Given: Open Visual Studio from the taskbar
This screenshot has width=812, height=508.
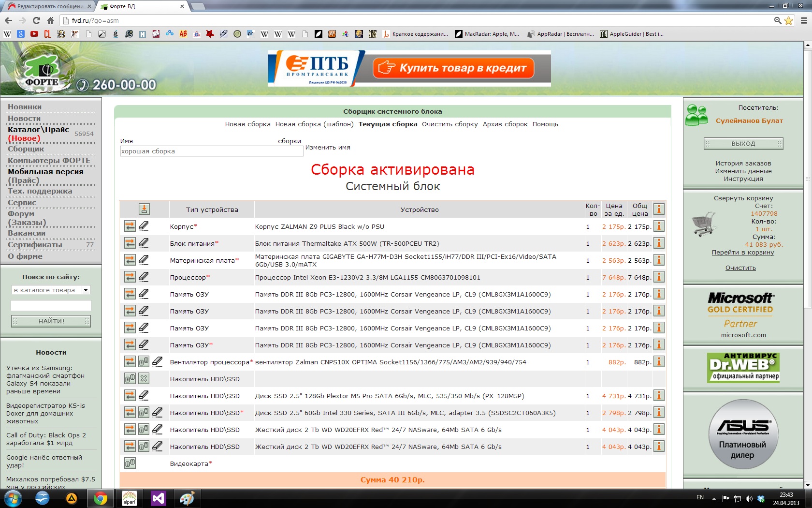Looking at the screenshot, I should coord(158,498).
